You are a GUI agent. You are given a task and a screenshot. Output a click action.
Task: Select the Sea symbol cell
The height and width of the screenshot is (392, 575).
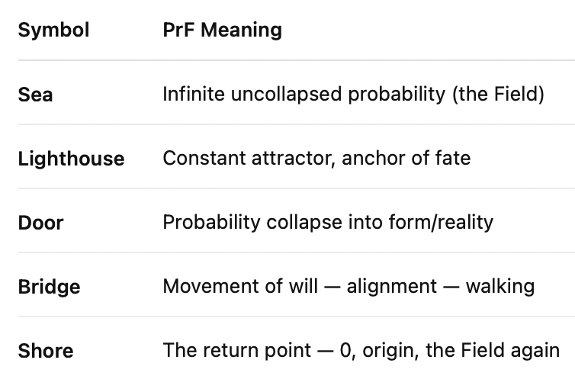35,95
